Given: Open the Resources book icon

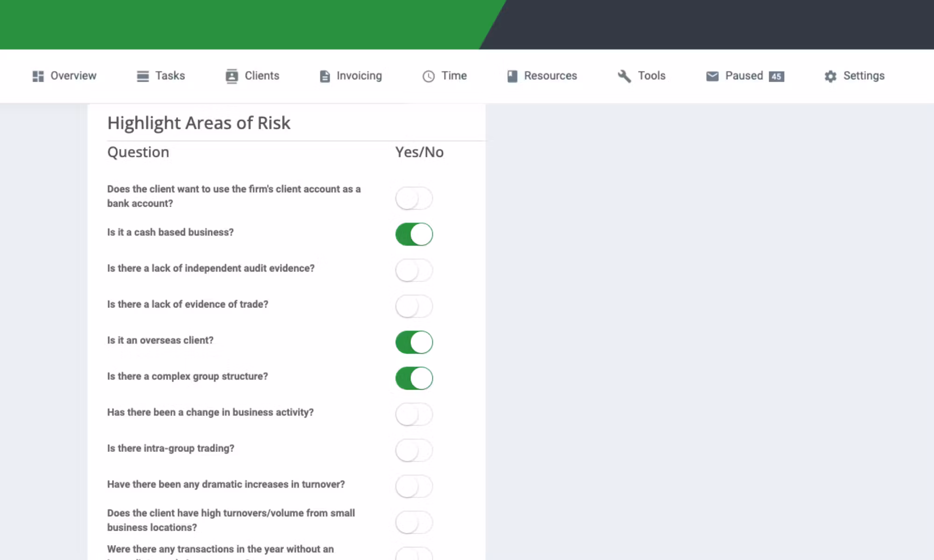Looking at the screenshot, I should coord(511,76).
